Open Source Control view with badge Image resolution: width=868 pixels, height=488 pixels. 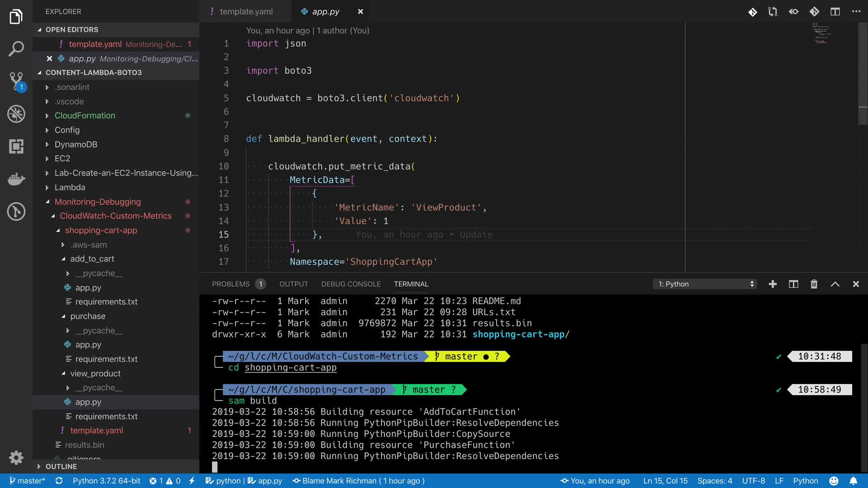point(16,81)
